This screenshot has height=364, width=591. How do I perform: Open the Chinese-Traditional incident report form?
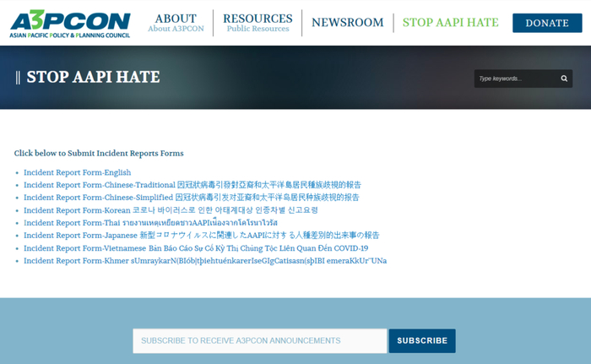(x=192, y=185)
